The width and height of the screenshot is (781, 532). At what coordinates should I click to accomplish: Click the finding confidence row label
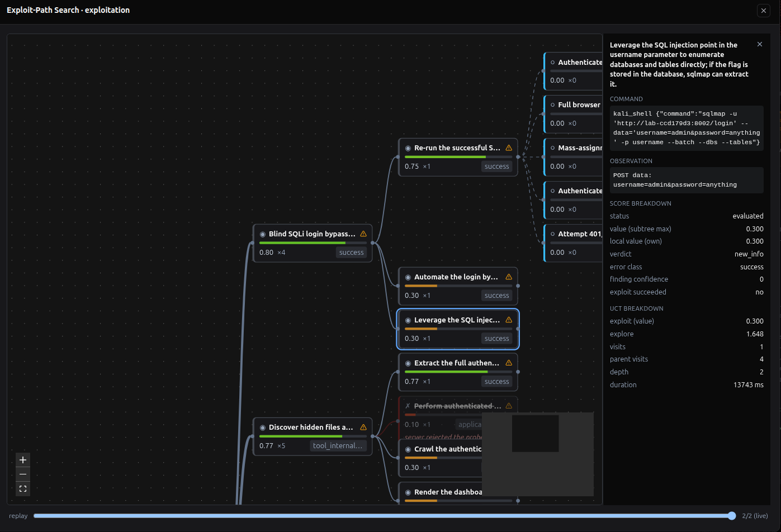pos(639,279)
